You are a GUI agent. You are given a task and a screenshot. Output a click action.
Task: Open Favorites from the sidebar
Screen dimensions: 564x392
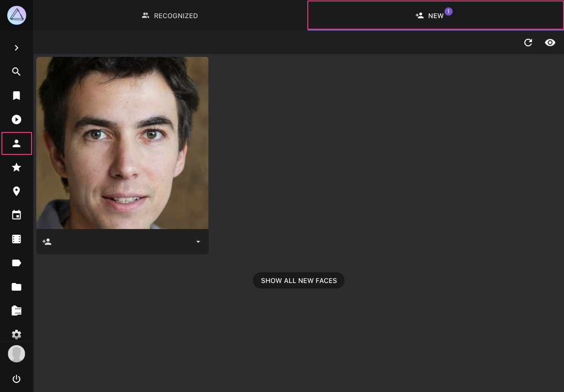click(x=17, y=167)
